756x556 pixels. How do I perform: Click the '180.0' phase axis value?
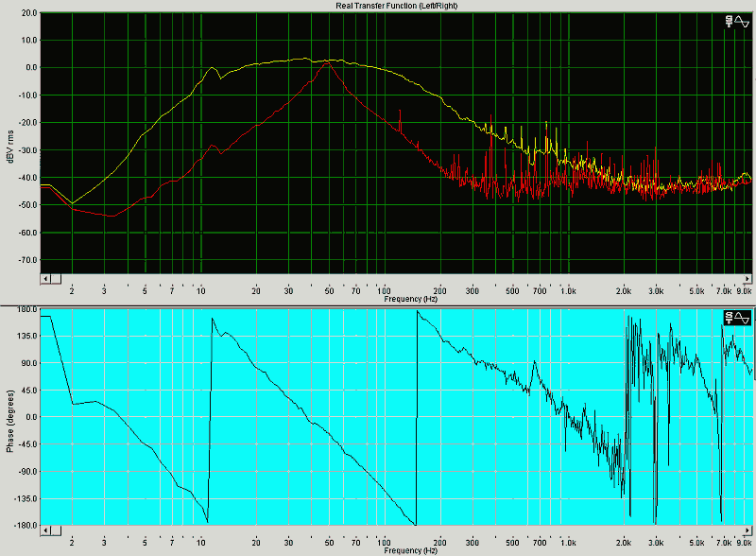click(x=28, y=309)
